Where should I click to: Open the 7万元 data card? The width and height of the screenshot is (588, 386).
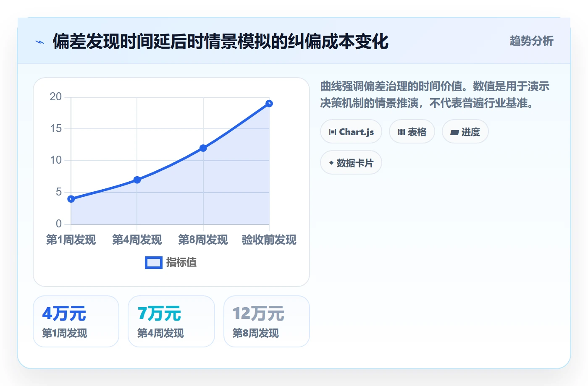tap(171, 321)
